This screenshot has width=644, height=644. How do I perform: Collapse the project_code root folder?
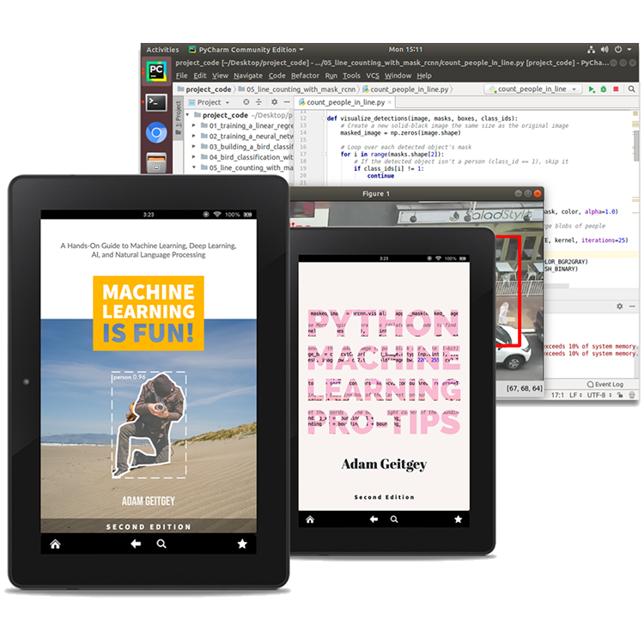tap(188, 115)
